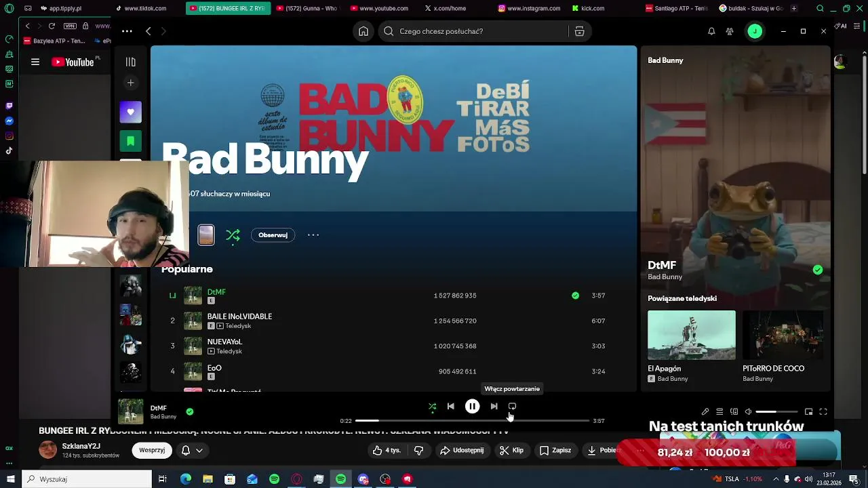Open Friend Activity icon in Spotify
This screenshot has width=868, height=488.
pyautogui.click(x=730, y=31)
